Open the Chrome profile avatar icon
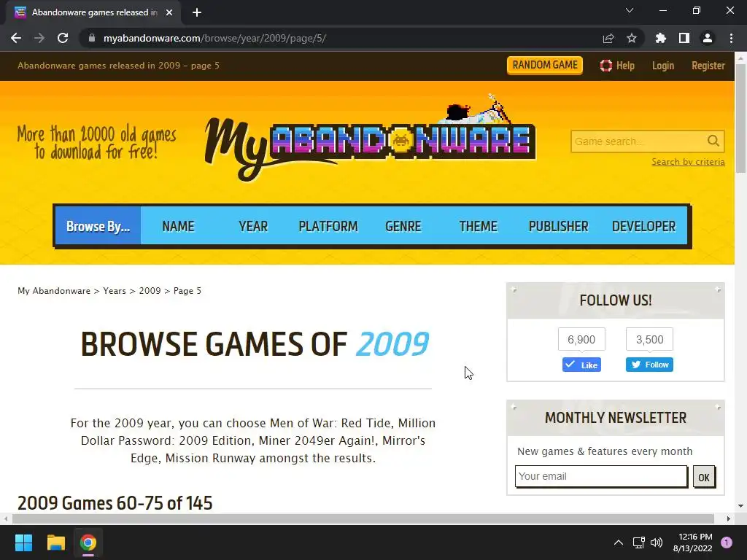747x560 pixels. (x=708, y=38)
